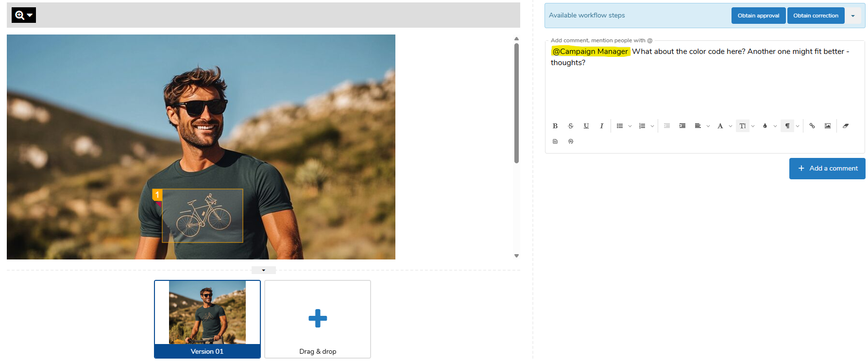Click the bulleted list icon
868x362 pixels.
[620, 126]
